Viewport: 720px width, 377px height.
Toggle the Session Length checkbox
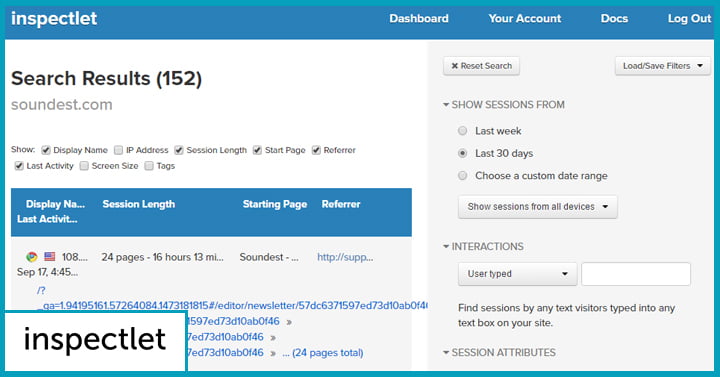click(179, 150)
